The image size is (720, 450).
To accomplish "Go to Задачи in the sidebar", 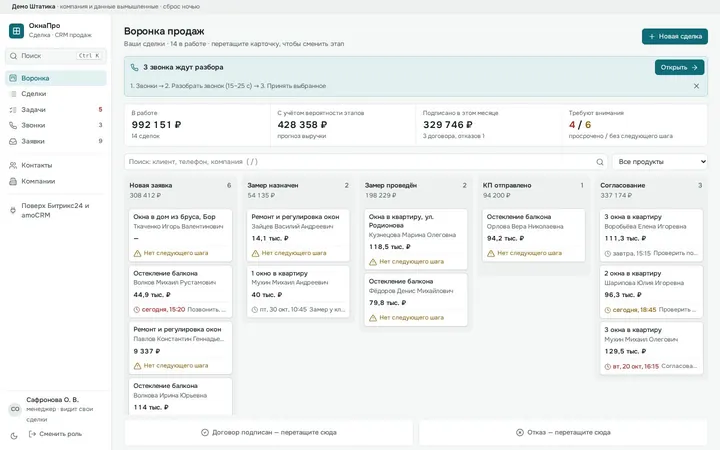I will [56, 110].
